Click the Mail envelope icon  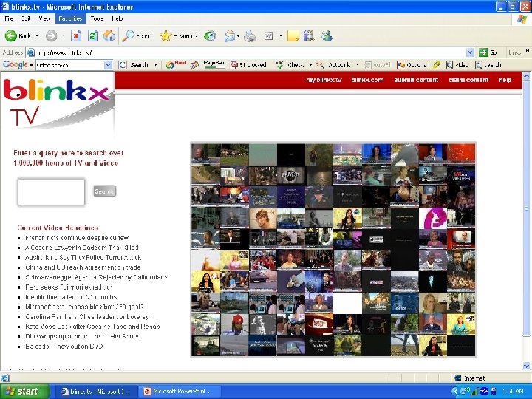pos(230,35)
